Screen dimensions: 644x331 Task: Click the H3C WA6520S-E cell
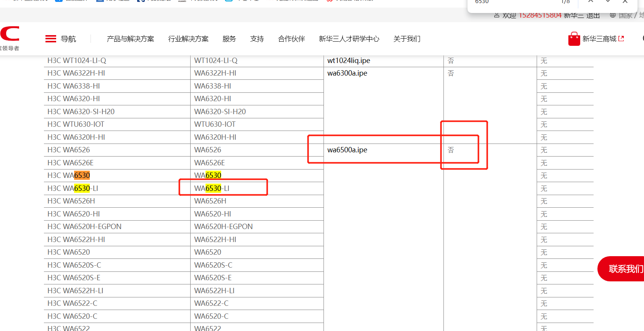pos(74,278)
